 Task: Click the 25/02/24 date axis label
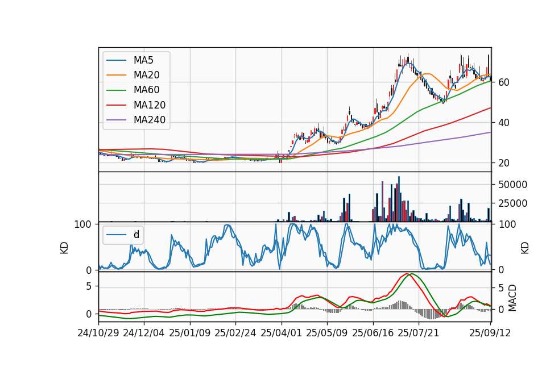tap(235, 333)
